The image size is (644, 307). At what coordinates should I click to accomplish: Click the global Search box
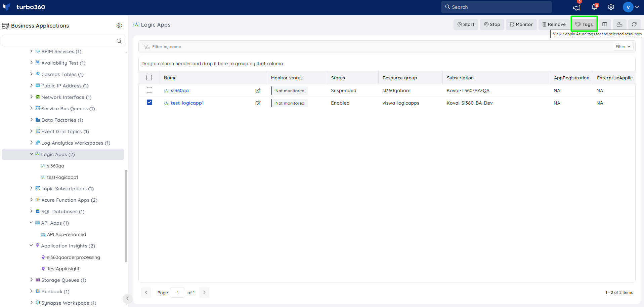pos(496,7)
